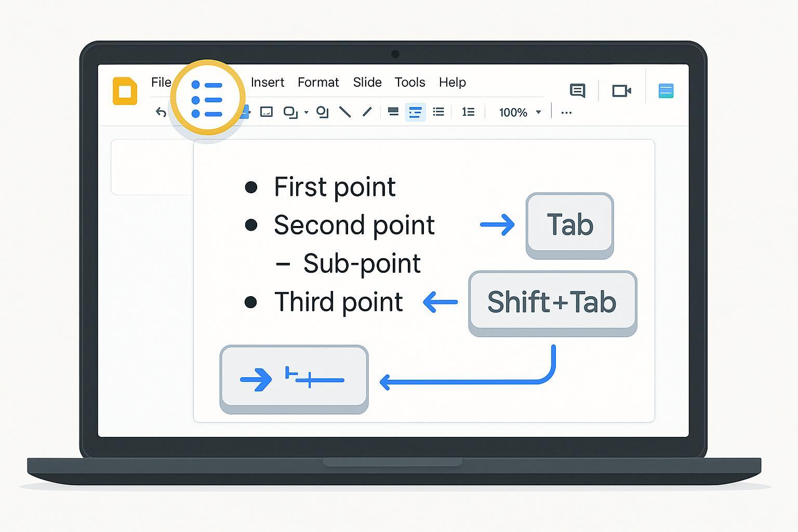Click the Shift+Tab key button
Viewport: 798px width, 532px height.
click(552, 302)
